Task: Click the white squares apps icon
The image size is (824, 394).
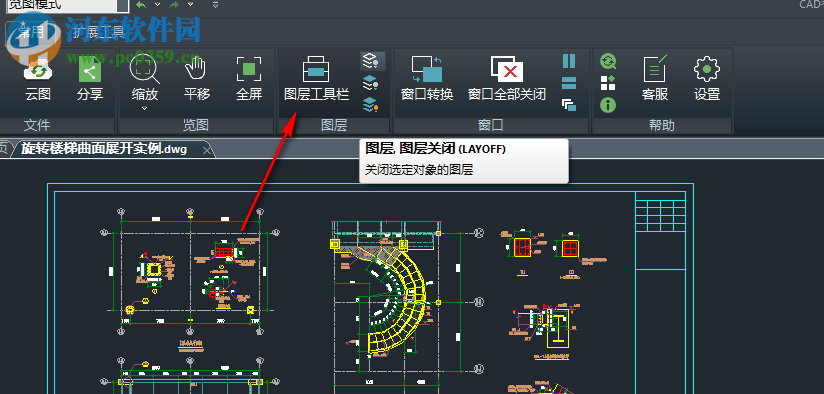Action: (x=608, y=83)
